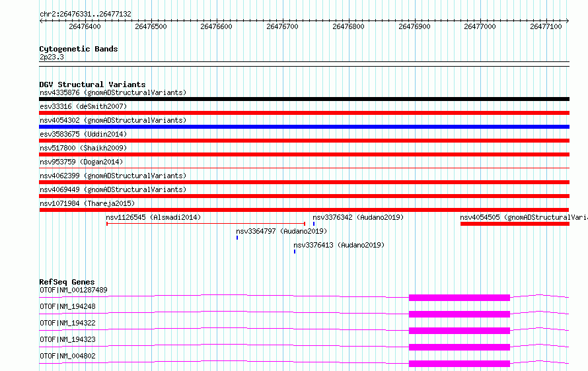Click ruler position 26476700
The image size is (588, 371).
click(282, 26)
